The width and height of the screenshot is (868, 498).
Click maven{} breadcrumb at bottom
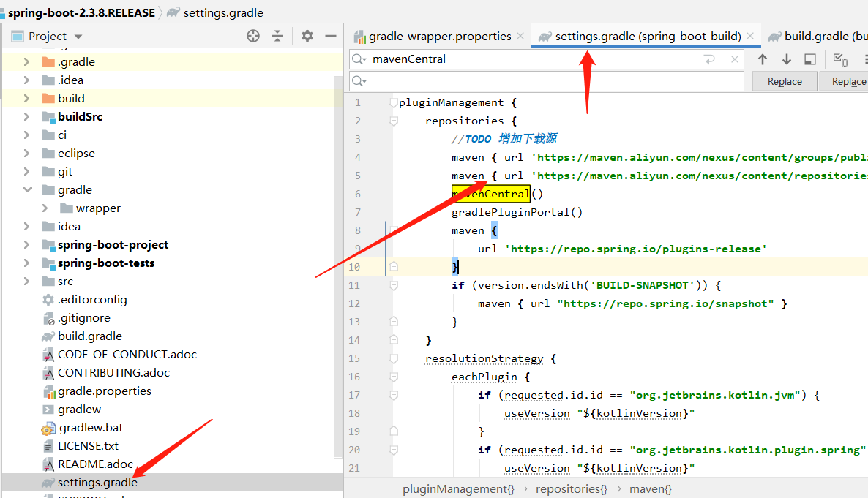[x=651, y=489]
